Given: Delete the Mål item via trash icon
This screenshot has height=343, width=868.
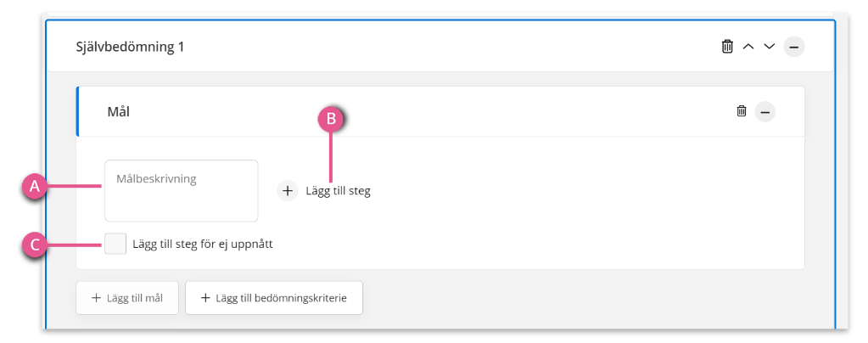Looking at the screenshot, I should click(742, 111).
